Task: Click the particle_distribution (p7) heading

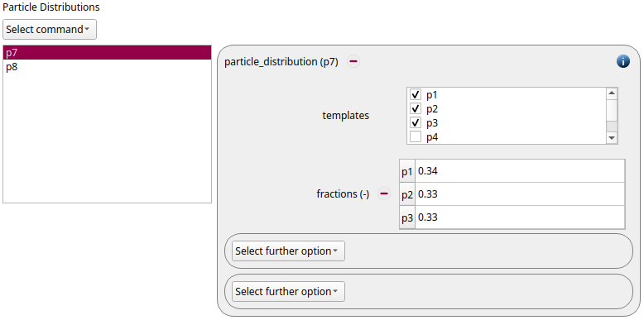Action: (x=281, y=62)
